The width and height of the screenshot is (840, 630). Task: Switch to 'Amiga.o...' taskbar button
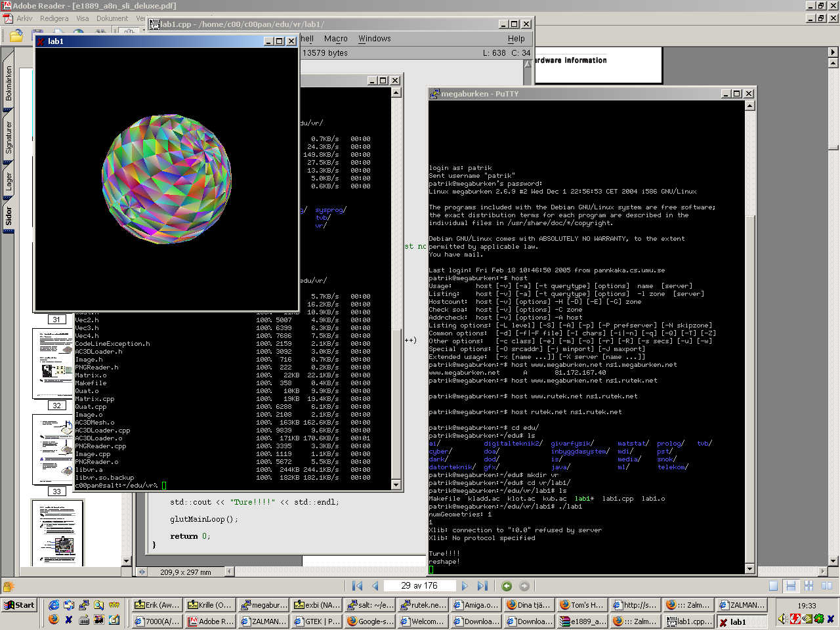[476, 605]
